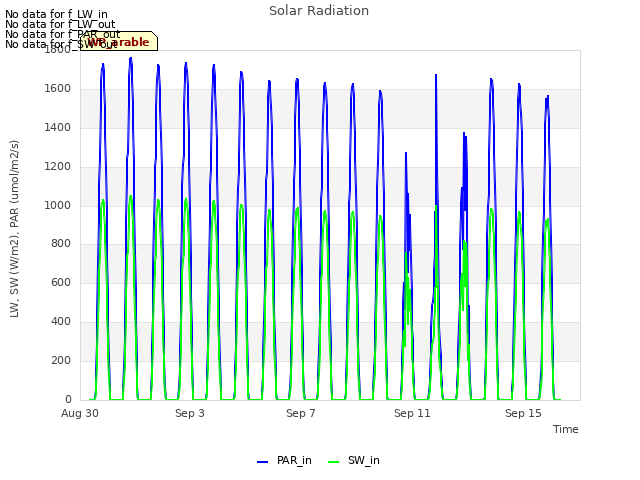Toggle the SW_in legend entry

pos(354,460)
